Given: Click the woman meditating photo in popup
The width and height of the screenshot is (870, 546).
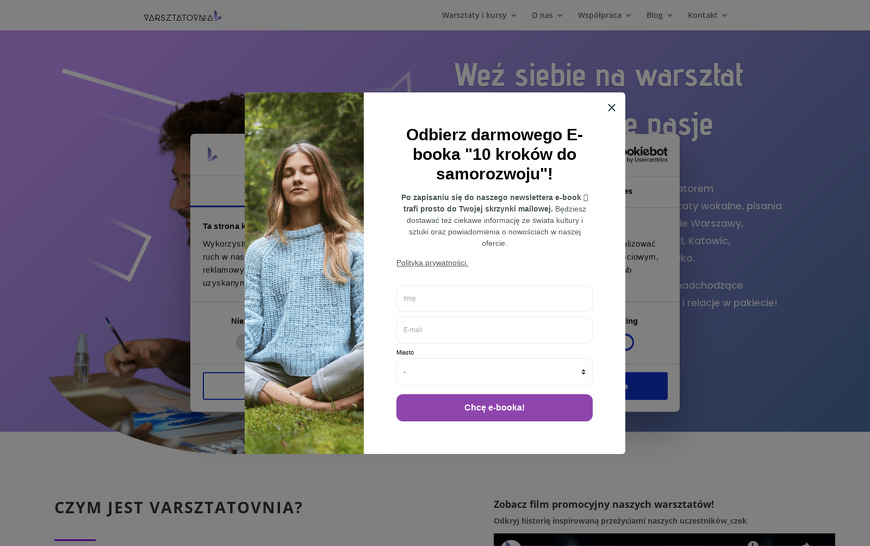Looking at the screenshot, I should (x=304, y=273).
